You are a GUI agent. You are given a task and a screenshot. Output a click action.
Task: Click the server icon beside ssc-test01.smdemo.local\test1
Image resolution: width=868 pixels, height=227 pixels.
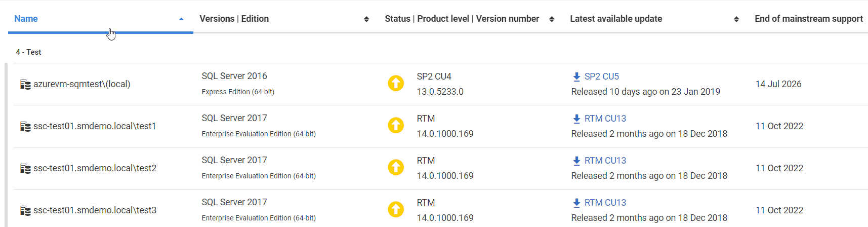click(x=25, y=126)
